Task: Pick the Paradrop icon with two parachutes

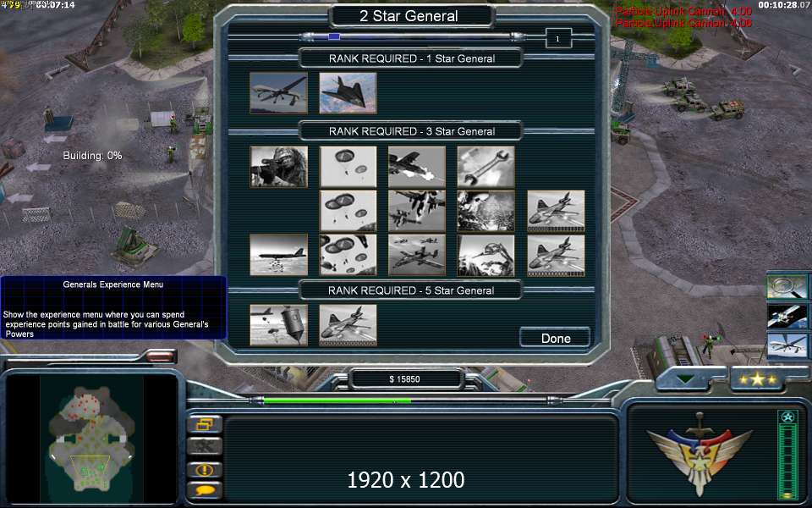Action: 348,167
